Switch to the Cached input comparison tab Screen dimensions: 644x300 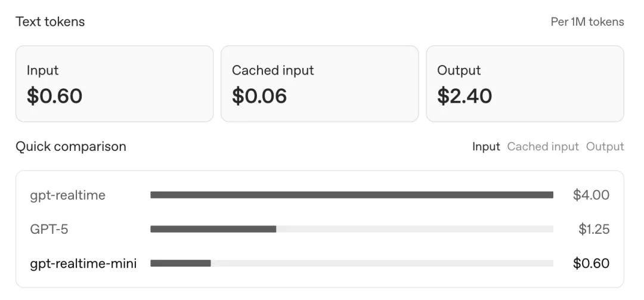[543, 147]
